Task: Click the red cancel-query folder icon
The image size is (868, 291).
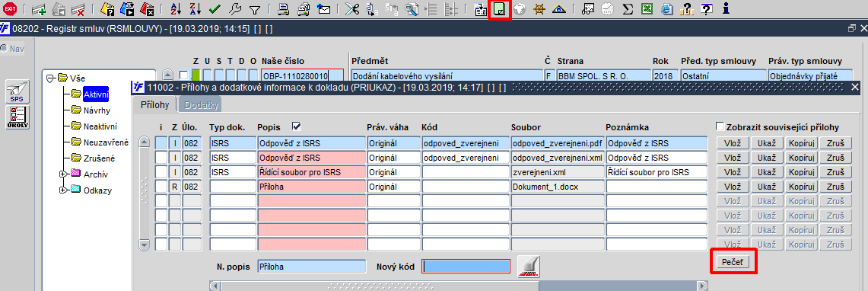Action: point(147,9)
